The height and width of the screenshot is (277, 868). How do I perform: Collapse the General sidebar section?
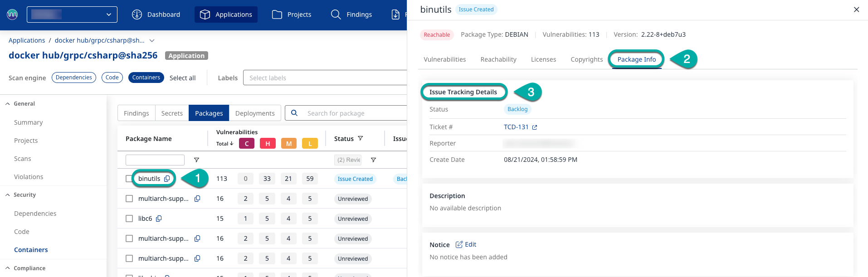point(8,104)
